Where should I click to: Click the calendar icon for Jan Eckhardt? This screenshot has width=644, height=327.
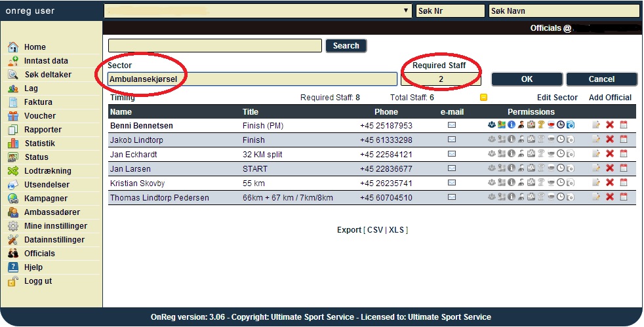coord(624,153)
